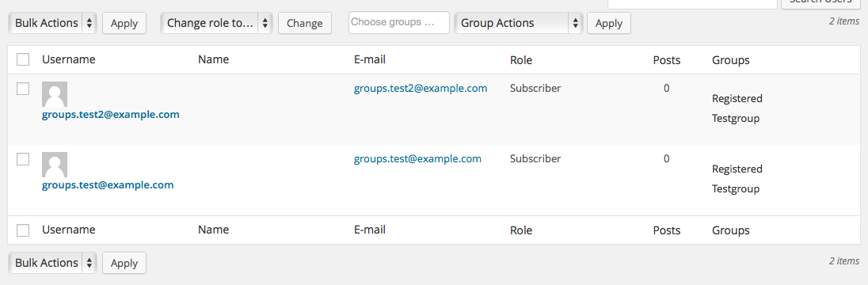Sort by E-mail in table header
Viewport: 868px width, 285px height.
pos(370,59)
